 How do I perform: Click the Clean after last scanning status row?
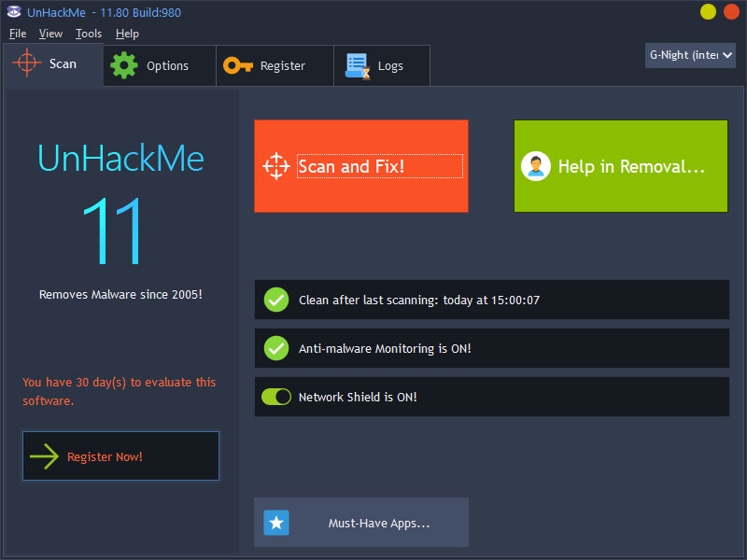click(x=492, y=300)
